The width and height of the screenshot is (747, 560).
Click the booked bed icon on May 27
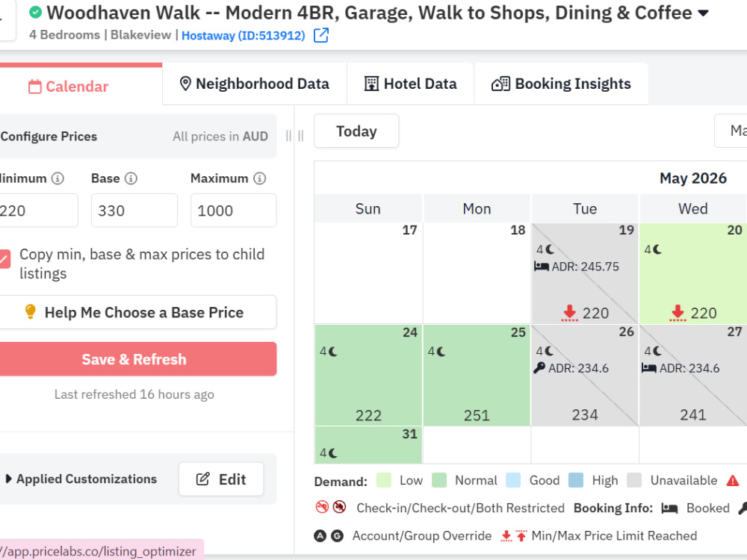[649, 368]
